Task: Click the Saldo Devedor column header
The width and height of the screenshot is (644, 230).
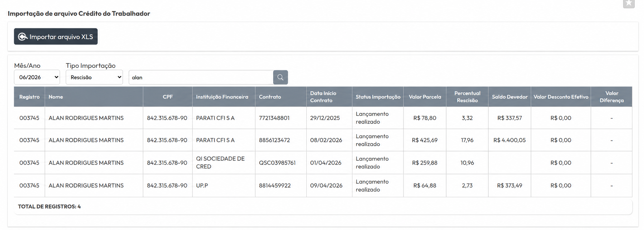Action: pos(510,97)
